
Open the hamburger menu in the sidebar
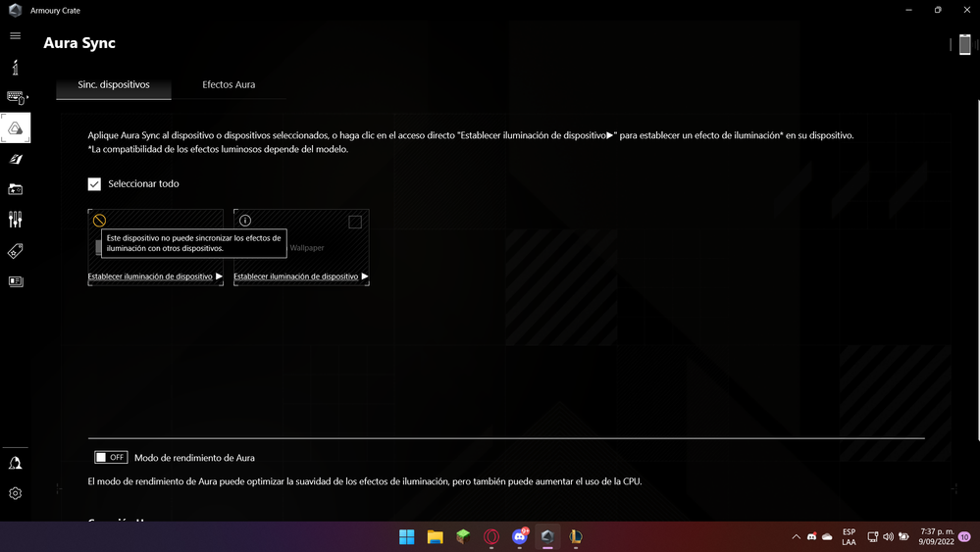coord(15,35)
